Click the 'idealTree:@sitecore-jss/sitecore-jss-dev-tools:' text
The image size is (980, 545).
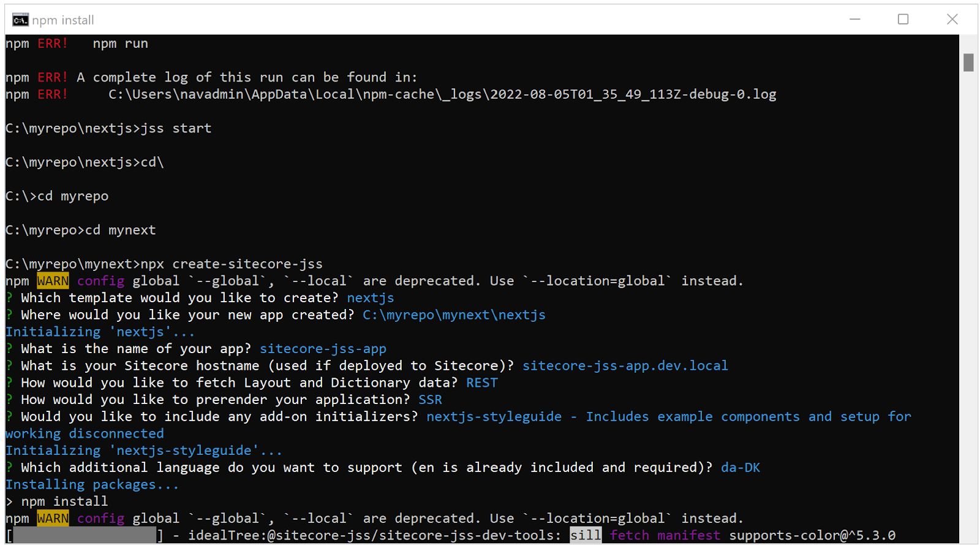tap(375, 535)
